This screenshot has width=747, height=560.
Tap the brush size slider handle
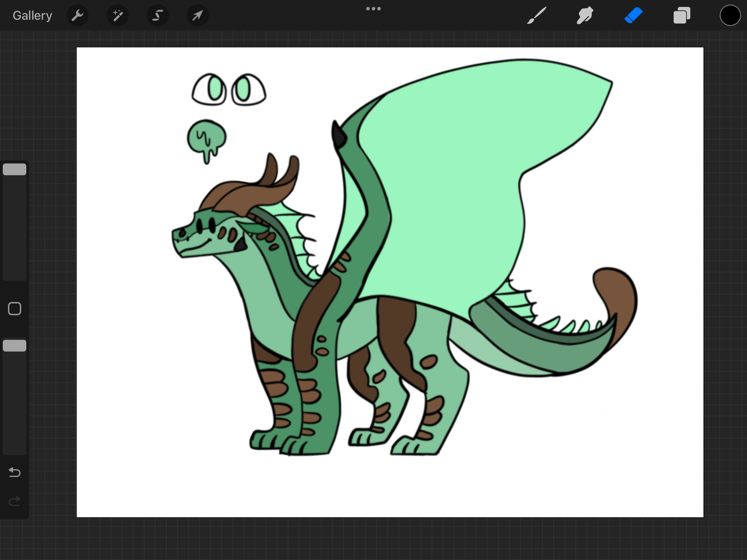tap(15, 169)
